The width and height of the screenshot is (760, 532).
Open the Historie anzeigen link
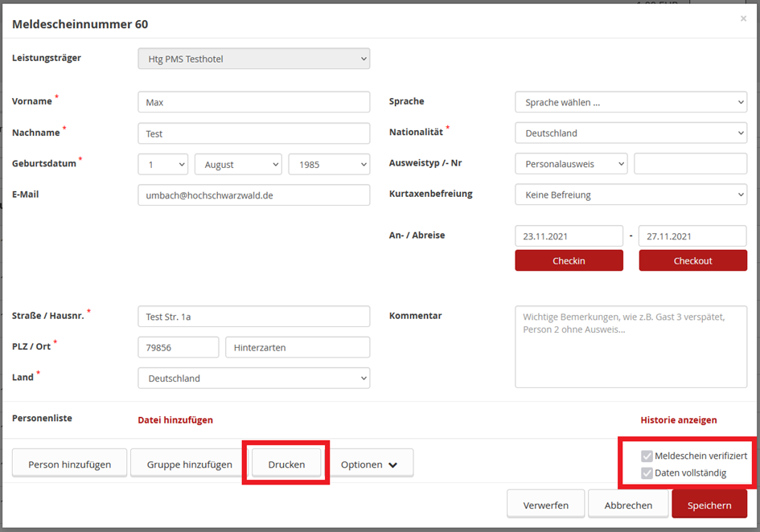pos(678,419)
